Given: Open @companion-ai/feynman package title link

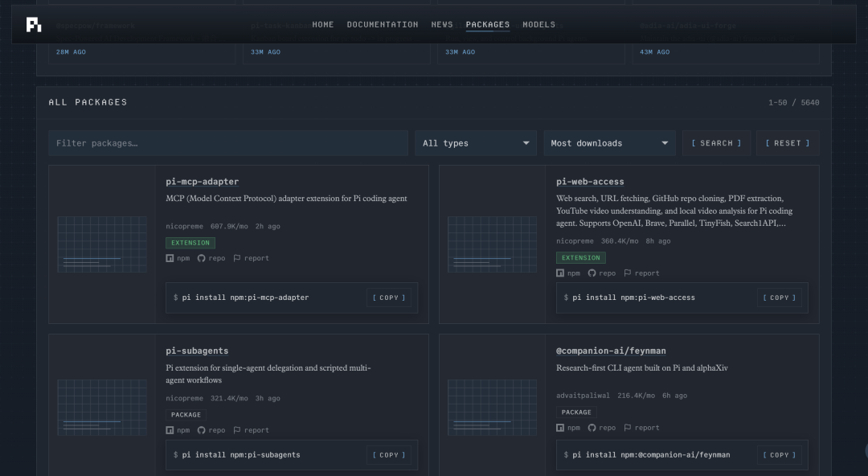Looking at the screenshot, I should [611, 351].
